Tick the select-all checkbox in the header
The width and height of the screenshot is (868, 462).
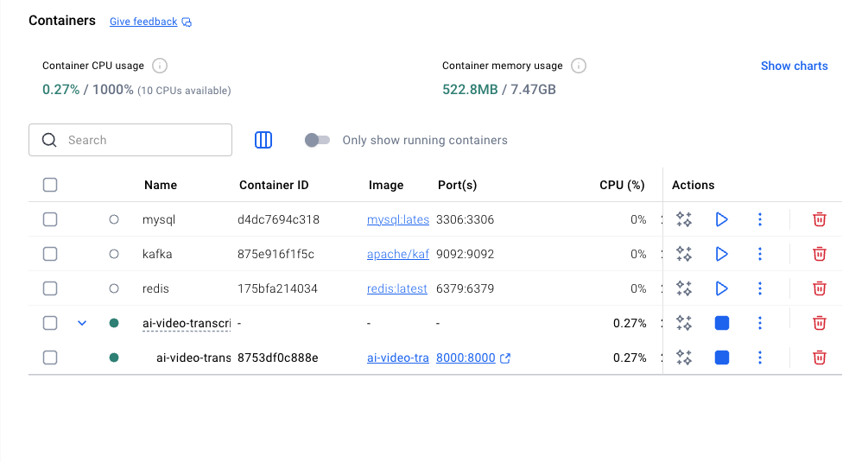point(50,185)
